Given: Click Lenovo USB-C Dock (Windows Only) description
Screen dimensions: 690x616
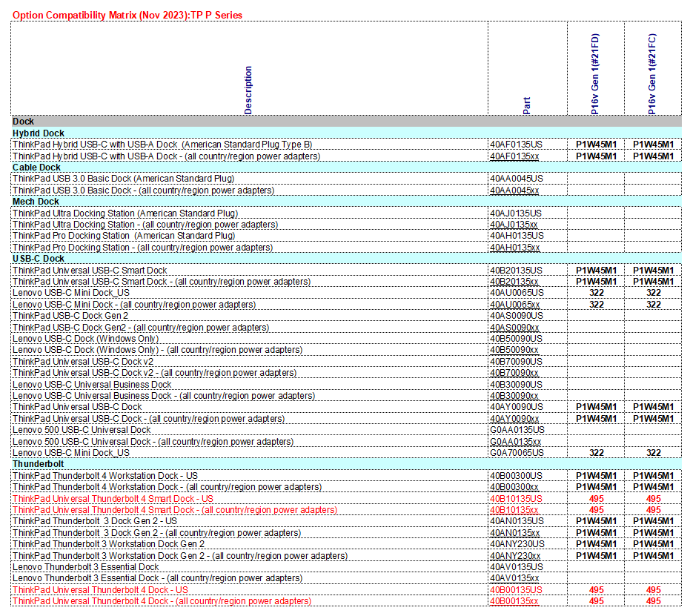Looking at the screenshot, I should coord(85,339).
